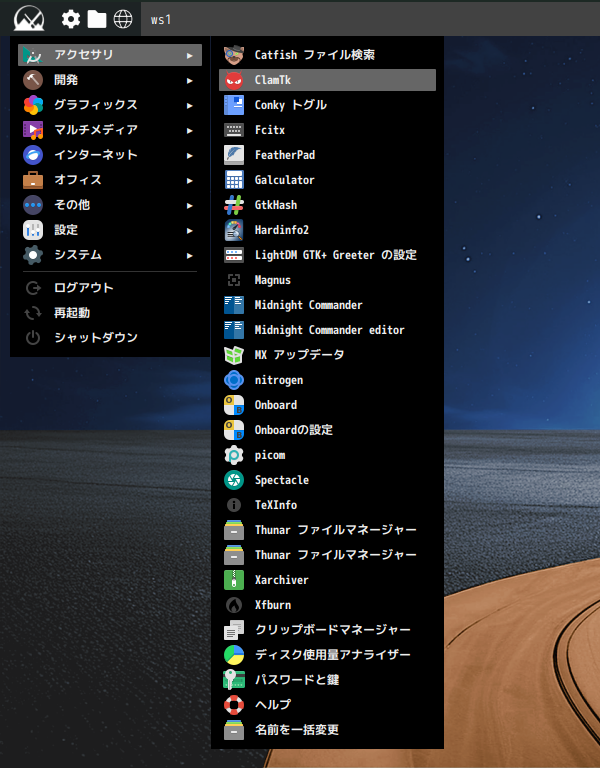Click the picom gear icon
This screenshot has height=768, width=600.
coord(234,455)
